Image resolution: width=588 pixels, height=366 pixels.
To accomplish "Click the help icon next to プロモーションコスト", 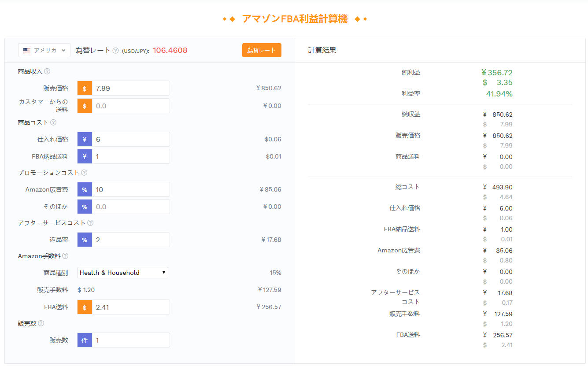I will 84,173.
